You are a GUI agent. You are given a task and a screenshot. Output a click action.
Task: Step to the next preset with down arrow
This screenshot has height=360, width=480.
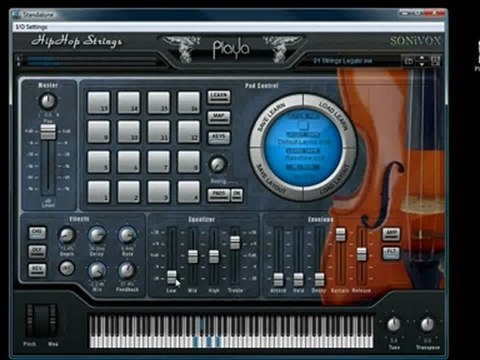pos(422,64)
